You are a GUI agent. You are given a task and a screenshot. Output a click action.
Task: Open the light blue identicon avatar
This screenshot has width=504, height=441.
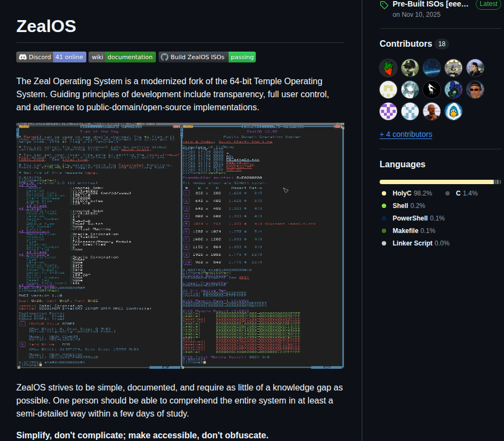[x=410, y=111]
